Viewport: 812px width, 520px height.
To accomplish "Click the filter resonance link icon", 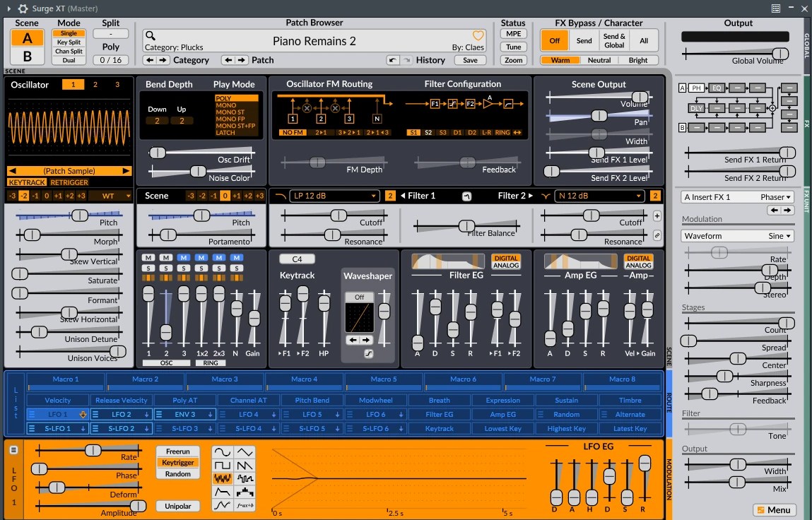I will click(657, 235).
